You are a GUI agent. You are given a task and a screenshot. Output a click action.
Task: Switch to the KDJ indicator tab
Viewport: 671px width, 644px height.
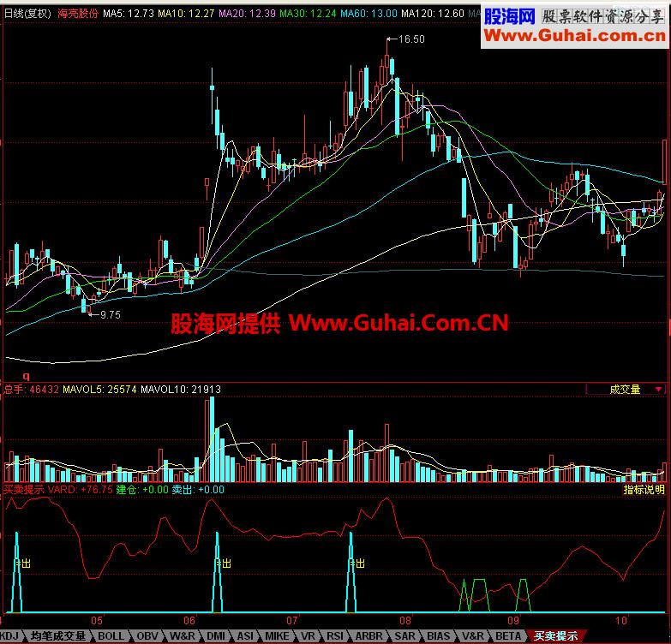click(x=9, y=636)
